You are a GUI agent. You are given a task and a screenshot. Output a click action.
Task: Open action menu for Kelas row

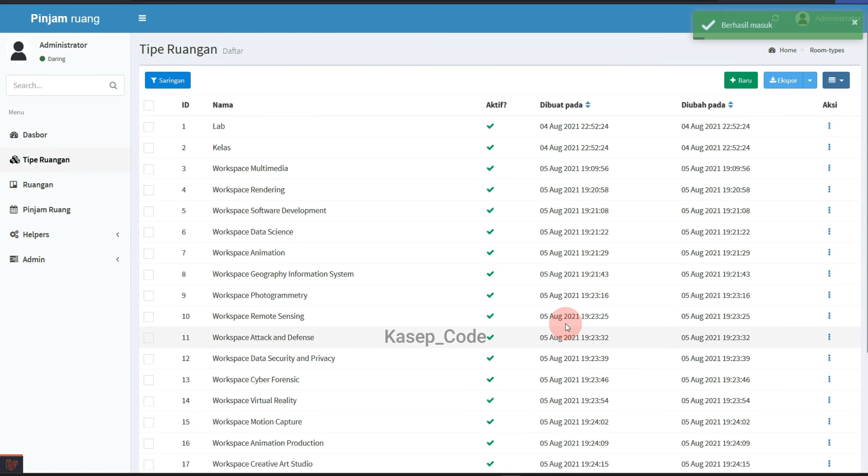coord(829,147)
